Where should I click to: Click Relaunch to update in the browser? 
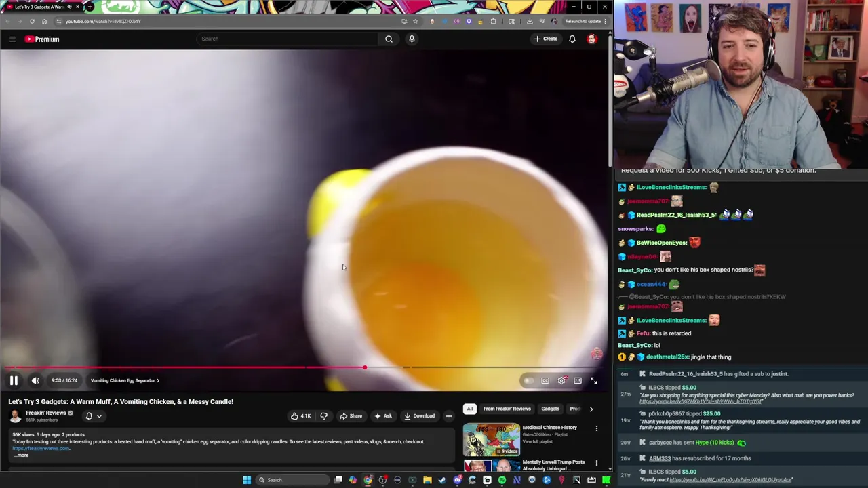click(583, 21)
